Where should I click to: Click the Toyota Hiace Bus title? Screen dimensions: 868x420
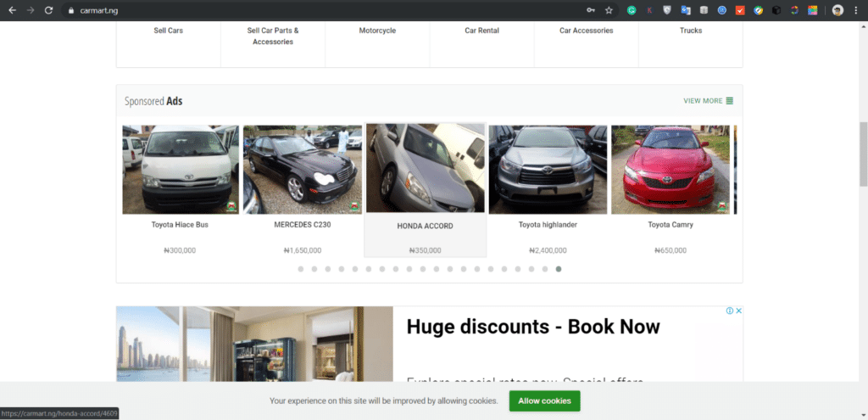coord(180,225)
